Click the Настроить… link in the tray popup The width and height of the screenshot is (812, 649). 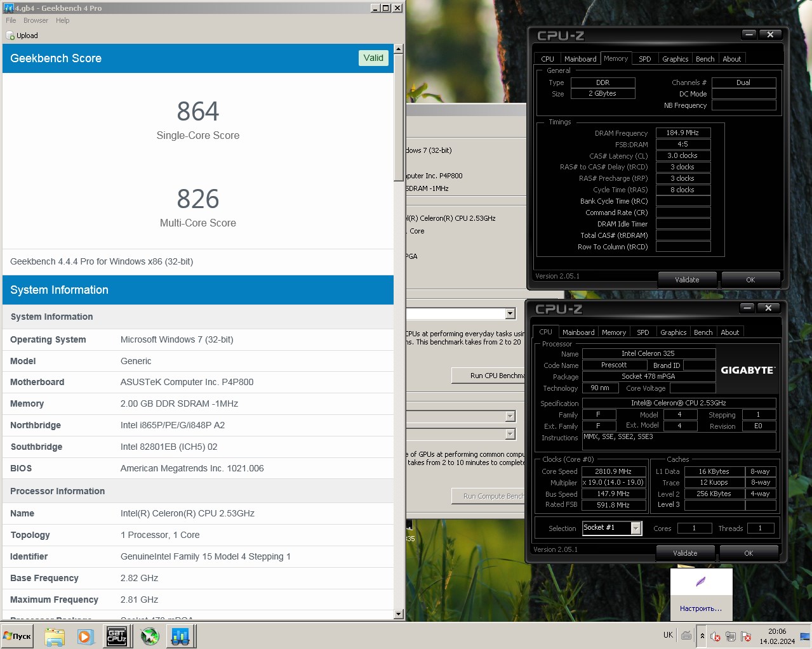[701, 608]
